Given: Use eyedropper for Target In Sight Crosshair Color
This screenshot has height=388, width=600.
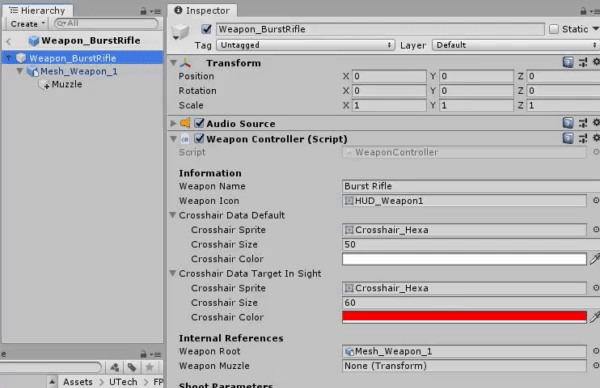Looking at the screenshot, I should (x=595, y=317).
